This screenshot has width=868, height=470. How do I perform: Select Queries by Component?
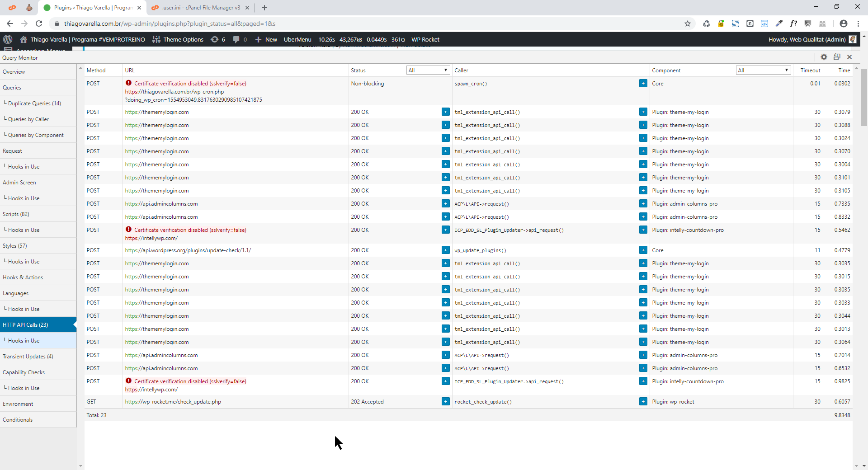[38, 135]
